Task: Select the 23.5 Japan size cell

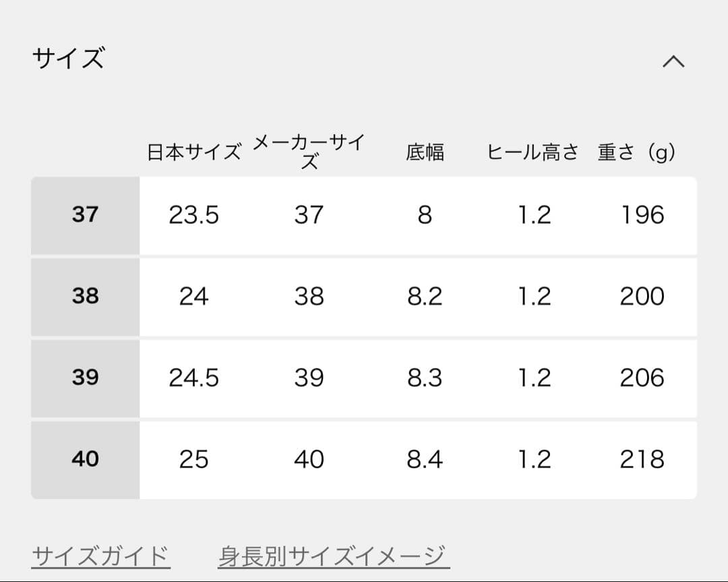Action: pyautogui.click(x=193, y=214)
